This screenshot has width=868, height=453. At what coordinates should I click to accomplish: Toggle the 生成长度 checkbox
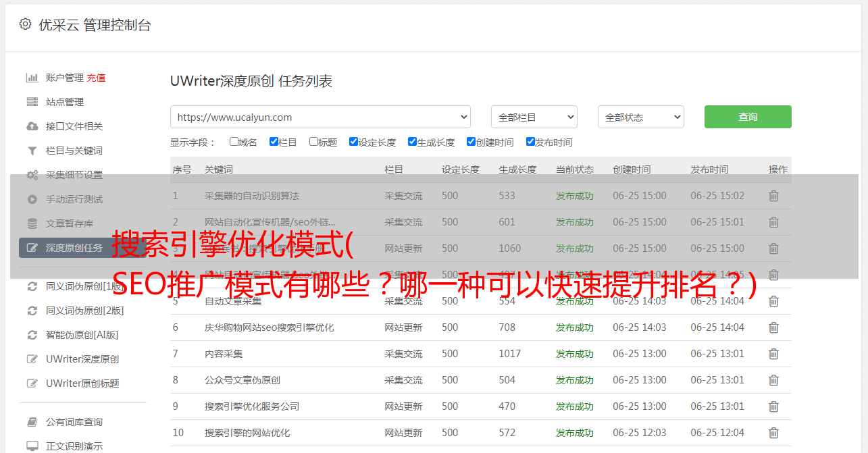(412, 142)
